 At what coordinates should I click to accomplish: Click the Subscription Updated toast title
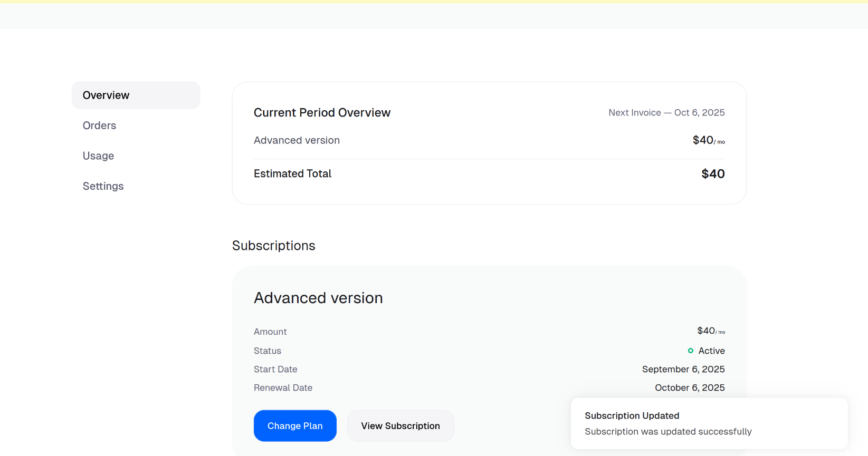pyautogui.click(x=632, y=416)
